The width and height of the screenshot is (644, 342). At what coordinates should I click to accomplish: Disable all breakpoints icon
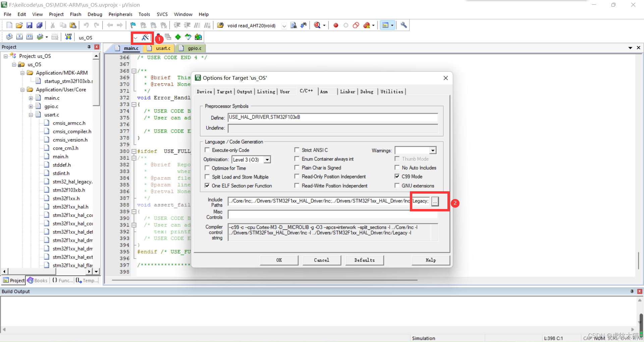pyautogui.click(x=356, y=25)
